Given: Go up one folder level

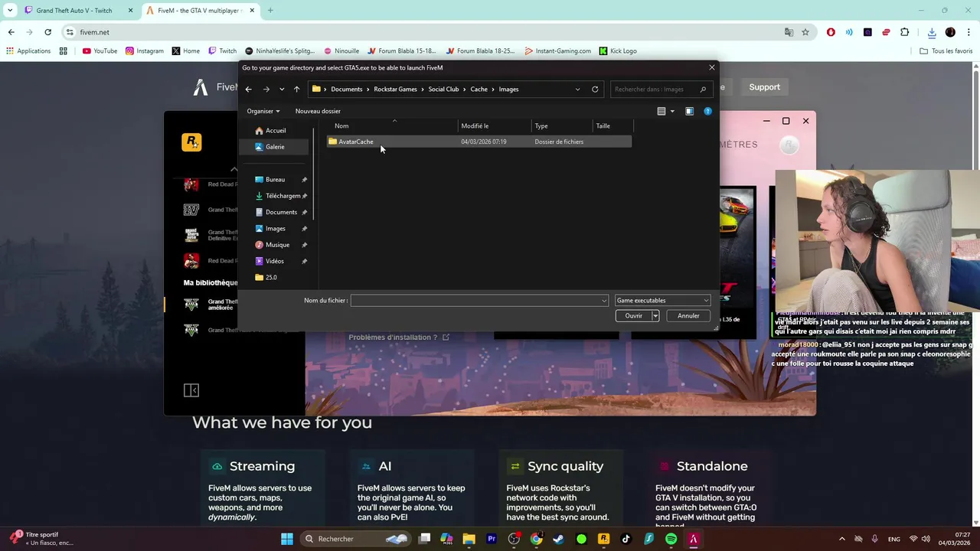Looking at the screenshot, I should (296, 90).
